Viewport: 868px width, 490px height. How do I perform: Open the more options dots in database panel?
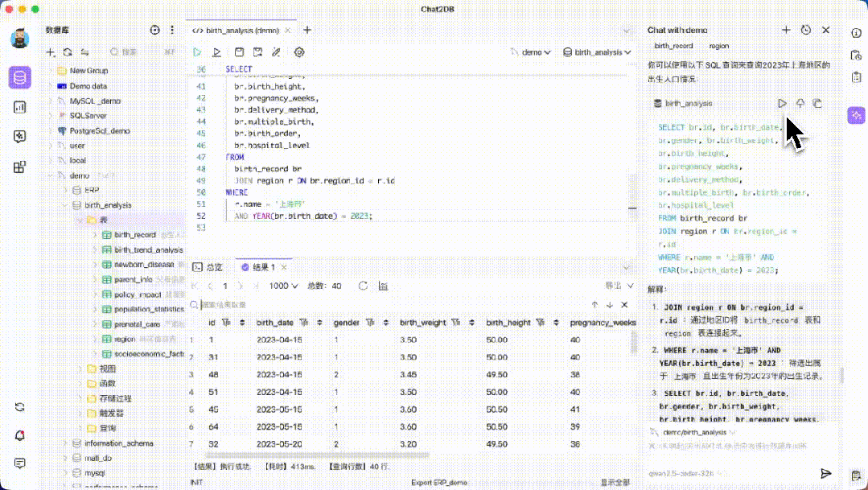[x=172, y=30]
